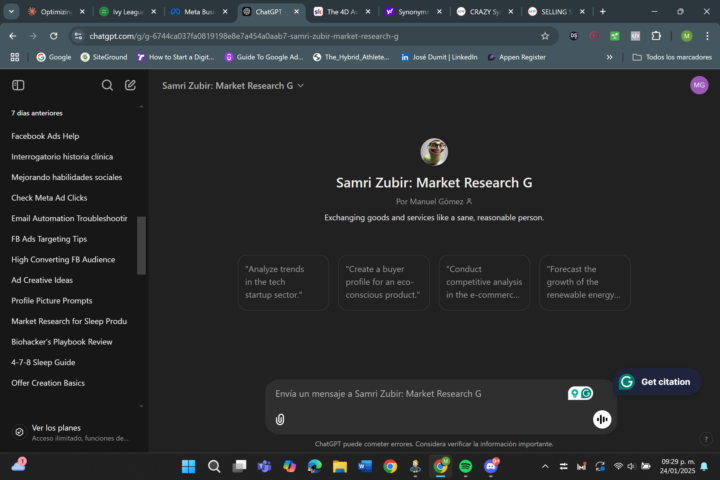Start a new chat with compose icon
Screen dimensions: 720x480
pyautogui.click(x=130, y=85)
